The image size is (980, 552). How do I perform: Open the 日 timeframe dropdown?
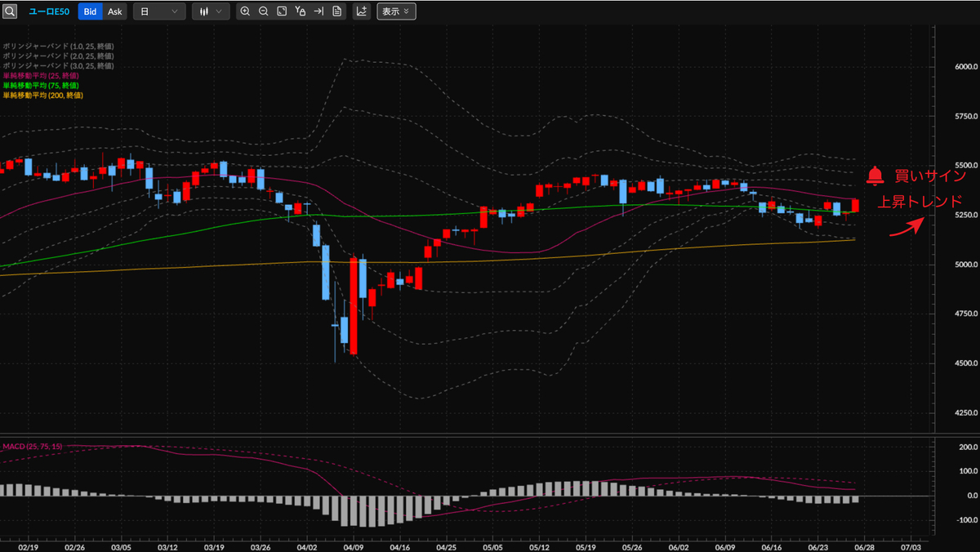pyautogui.click(x=159, y=11)
